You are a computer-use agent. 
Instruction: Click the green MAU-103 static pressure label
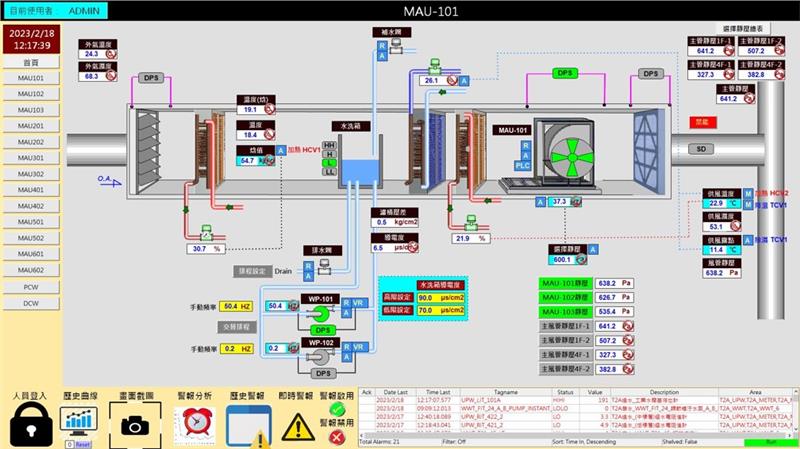pyautogui.click(x=565, y=311)
